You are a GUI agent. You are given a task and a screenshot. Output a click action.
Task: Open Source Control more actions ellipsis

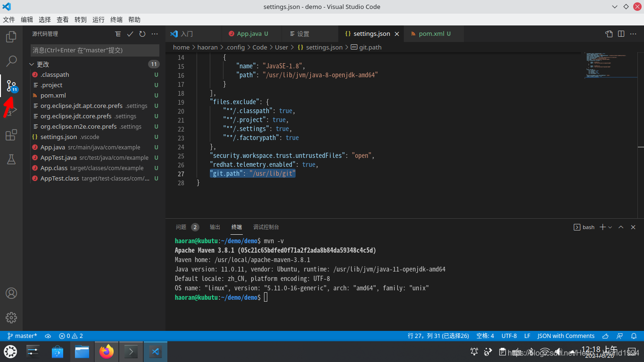coord(155,34)
